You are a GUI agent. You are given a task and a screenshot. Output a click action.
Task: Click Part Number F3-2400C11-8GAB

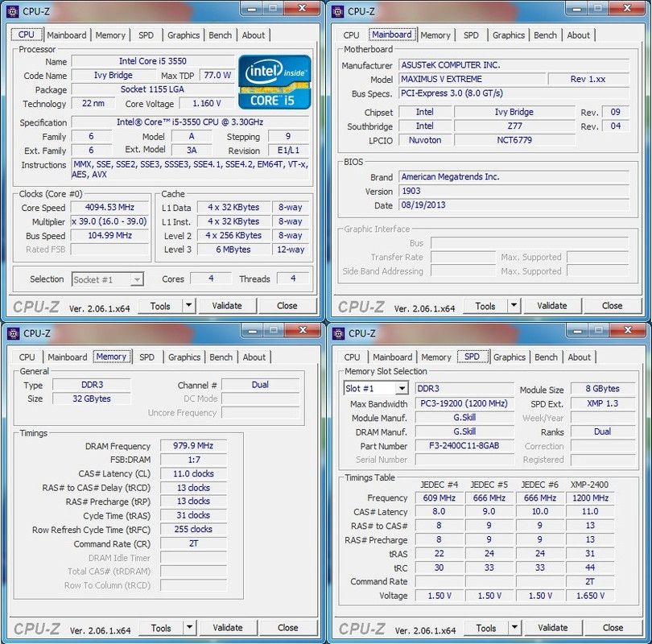tap(464, 446)
